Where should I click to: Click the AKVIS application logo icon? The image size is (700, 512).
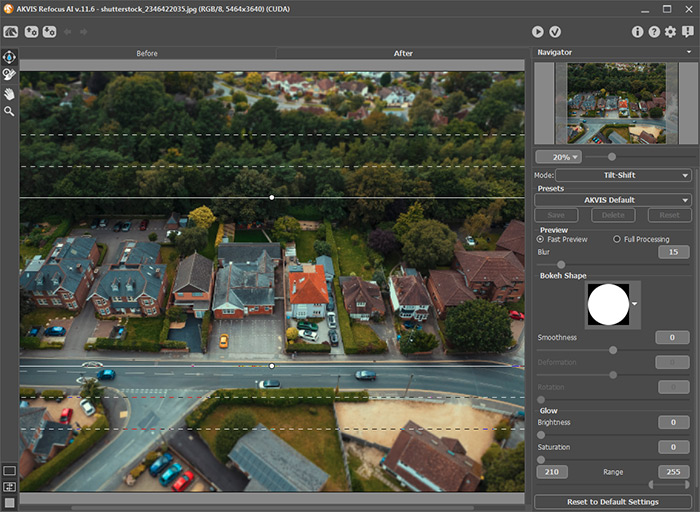click(8, 8)
